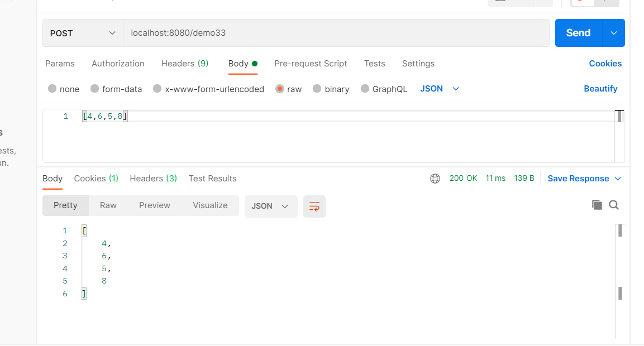Viewport: 644px width, 346px height.
Task: Click the value 8 in the response
Action: [x=104, y=281]
